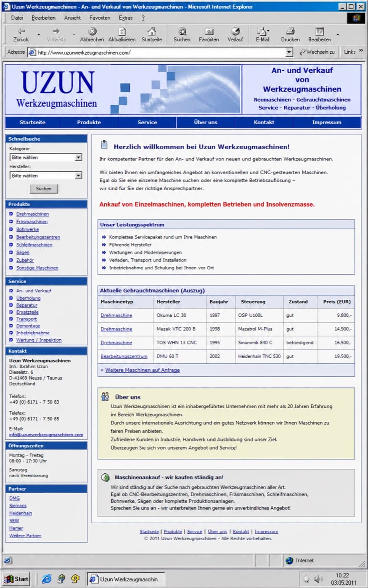Open dropdown arrow next to Bearbeiten toolbar button
The width and height of the screenshot is (368, 588).
pos(338,34)
